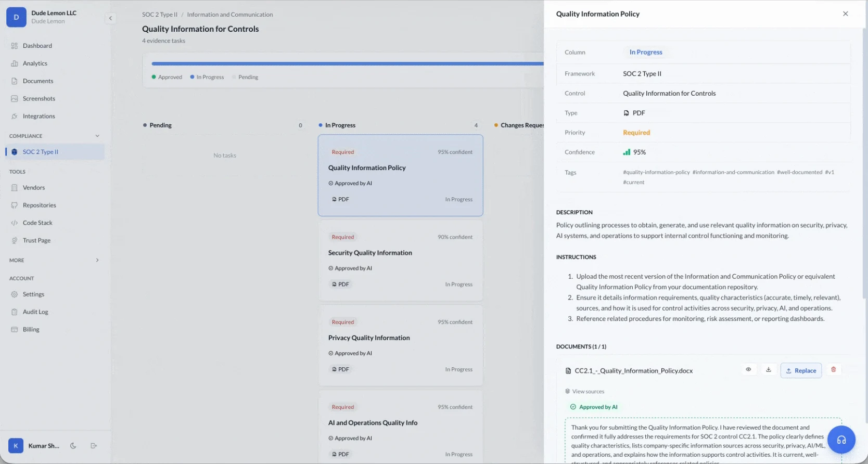The image size is (868, 464).
Task: Open the support headset chat button
Action: pos(841,440)
